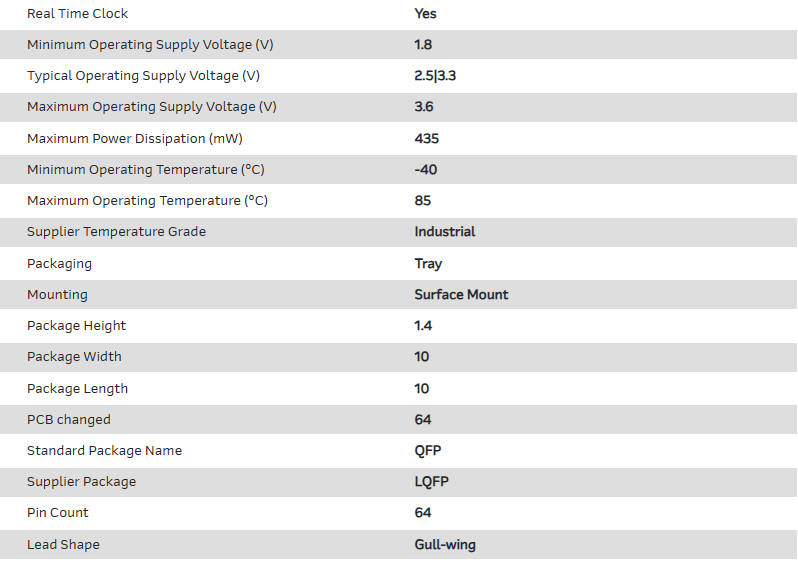Image resolution: width=798 pixels, height=576 pixels.
Task: Select the Package Width value "10"
Action: click(x=422, y=357)
